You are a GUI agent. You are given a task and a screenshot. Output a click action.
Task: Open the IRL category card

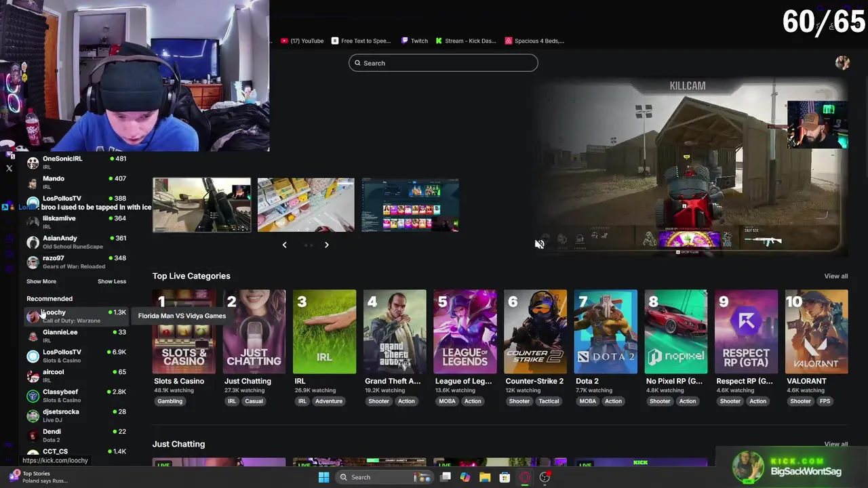tap(324, 332)
